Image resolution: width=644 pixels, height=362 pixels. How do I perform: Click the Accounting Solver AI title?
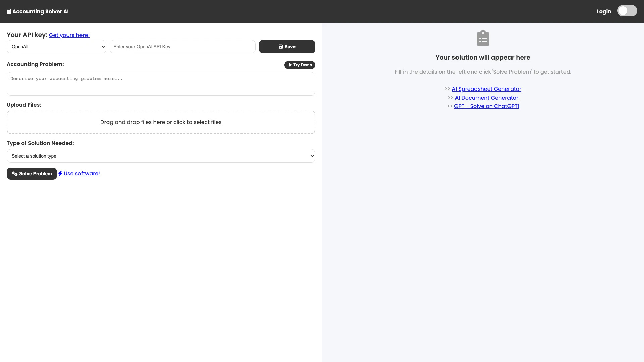pos(41,12)
